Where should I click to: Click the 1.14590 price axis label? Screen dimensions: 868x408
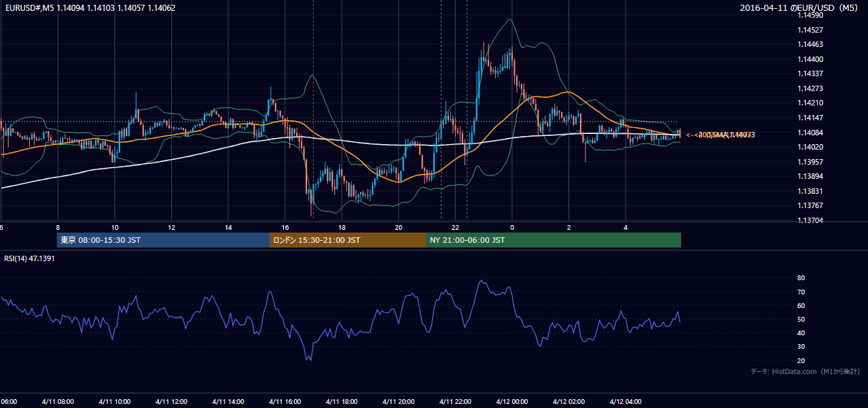coord(811,15)
